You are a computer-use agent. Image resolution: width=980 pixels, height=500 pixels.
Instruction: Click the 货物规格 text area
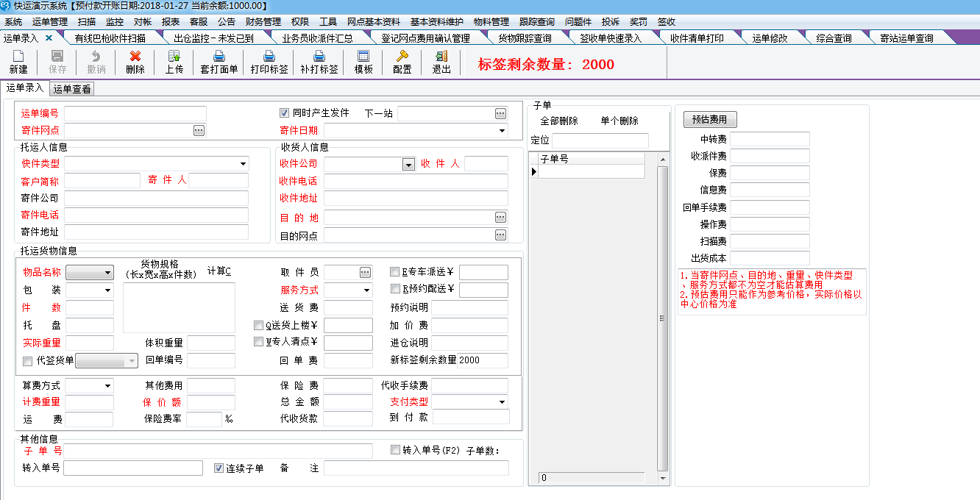click(x=179, y=307)
